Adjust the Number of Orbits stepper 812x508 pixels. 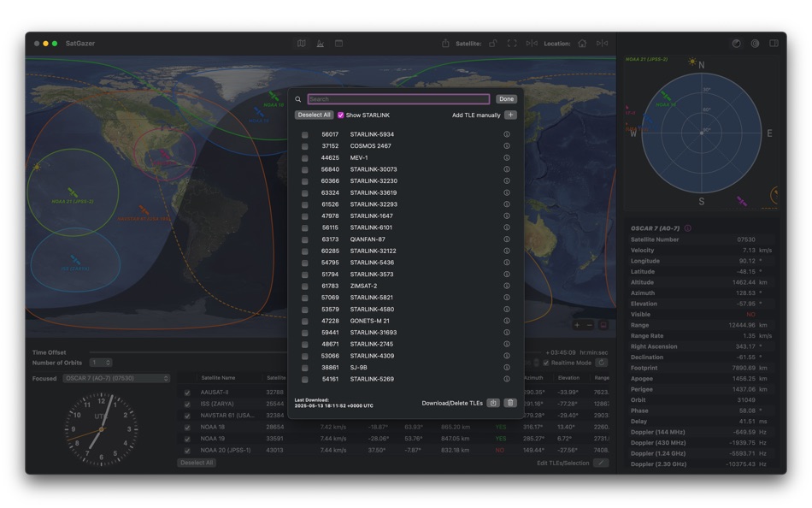tap(108, 363)
